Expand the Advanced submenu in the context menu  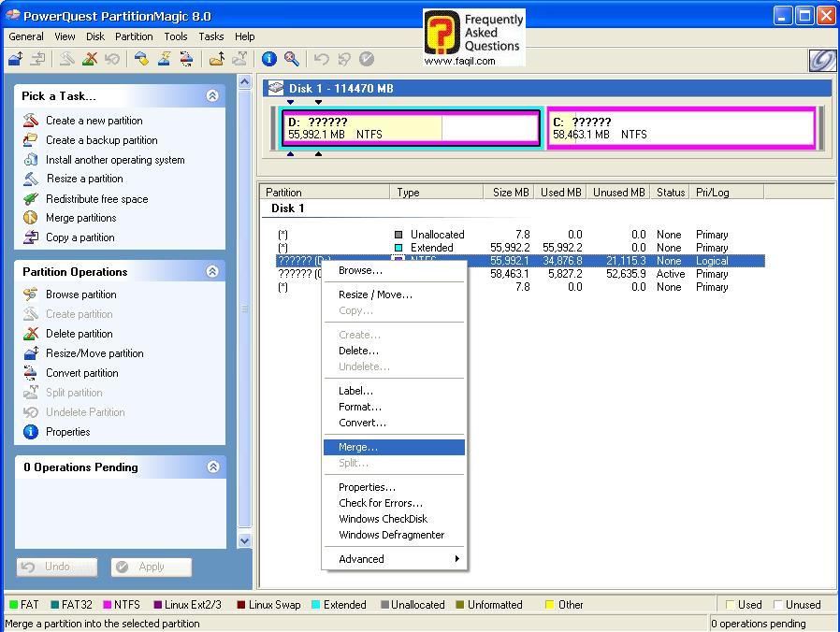tap(394, 559)
